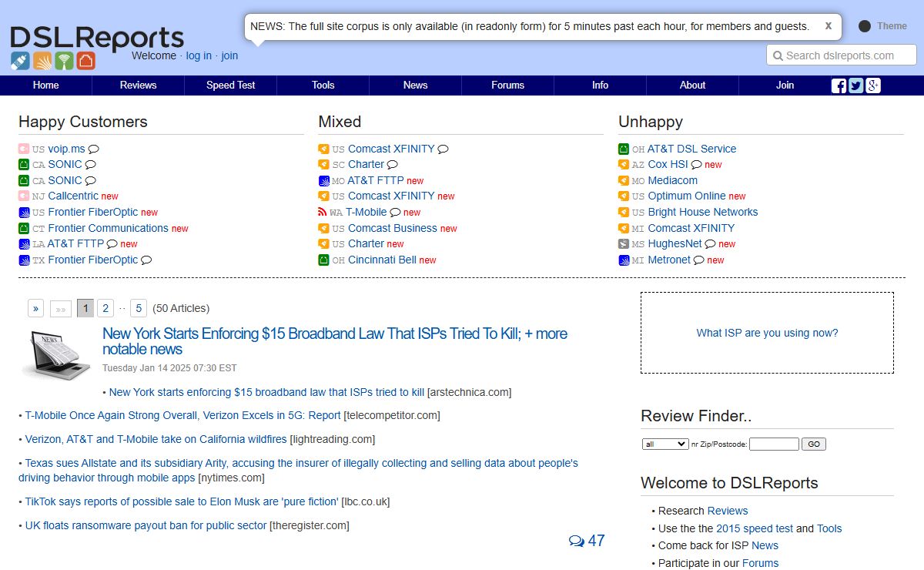Open the New York $15 Broadband Law headline
Viewport: 924px width, 570px height.
(x=335, y=341)
